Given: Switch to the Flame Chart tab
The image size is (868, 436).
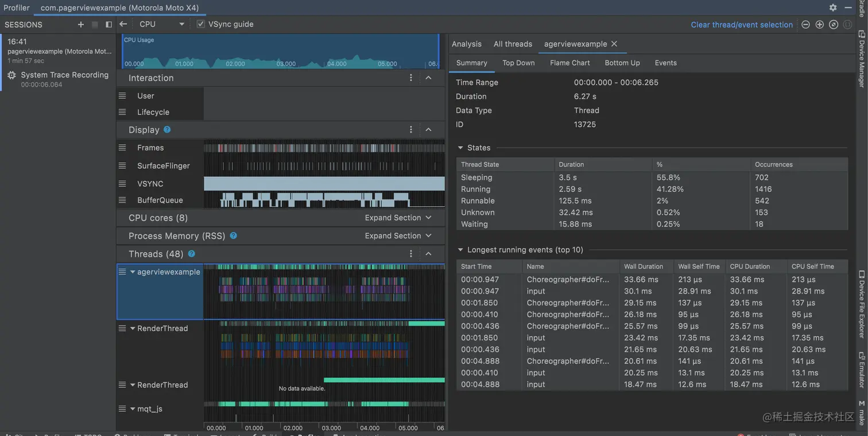Looking at the screenshot, I should [569, 63].
